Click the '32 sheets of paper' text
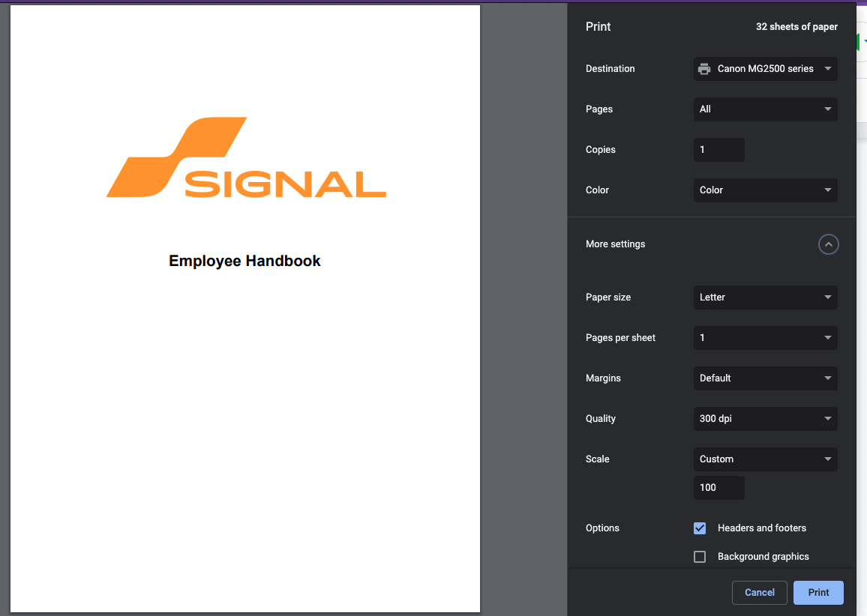867x616 pixels. click(796, 26)
